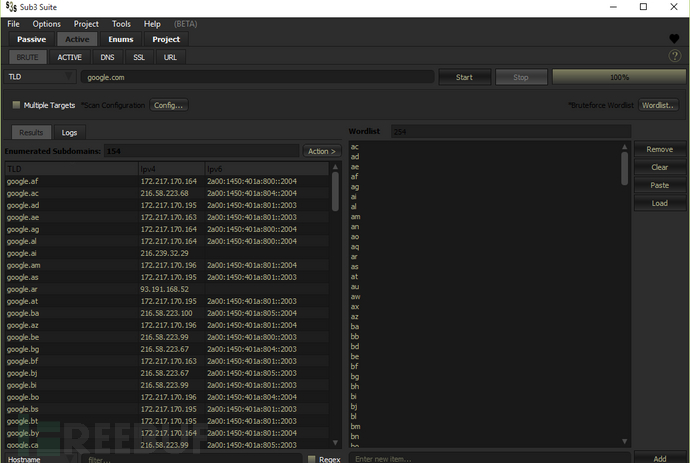Click the google.com target input field
690x463 pixels.
tap(257, 77)
